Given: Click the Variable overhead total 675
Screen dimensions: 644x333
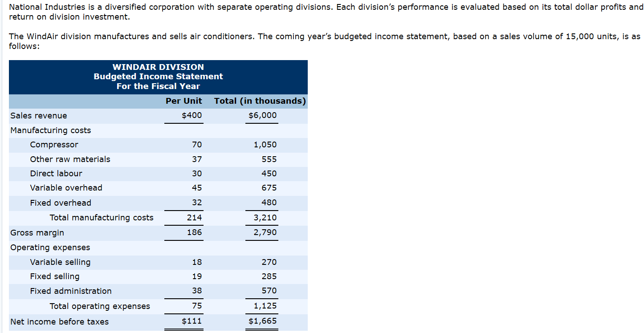Looking at the screenshot, I should [x=269, y=188].
